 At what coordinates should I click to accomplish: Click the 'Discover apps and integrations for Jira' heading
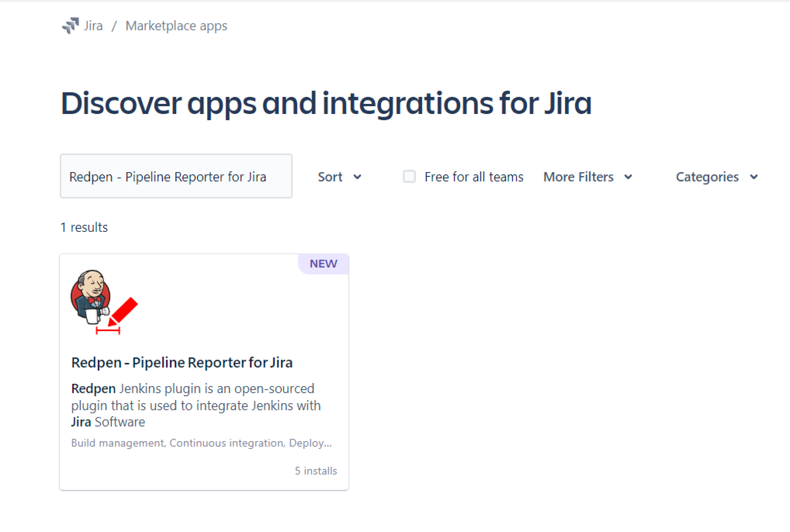click(x=326, y=104)
